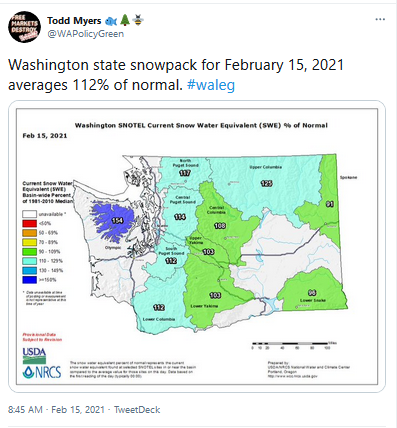Open the #waleg hashtag
397x428 pixels.
[x=211, y=85]
